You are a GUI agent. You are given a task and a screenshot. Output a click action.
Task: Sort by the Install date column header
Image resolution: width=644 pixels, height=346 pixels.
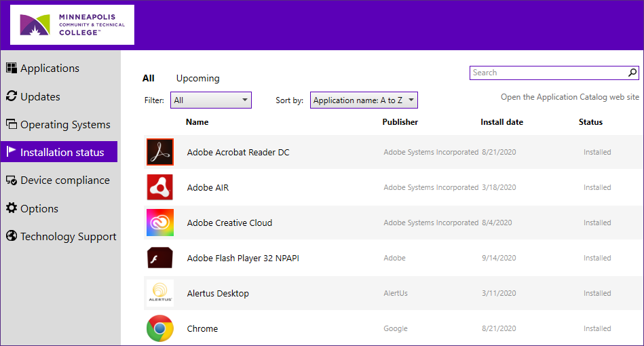click(502, 122)
